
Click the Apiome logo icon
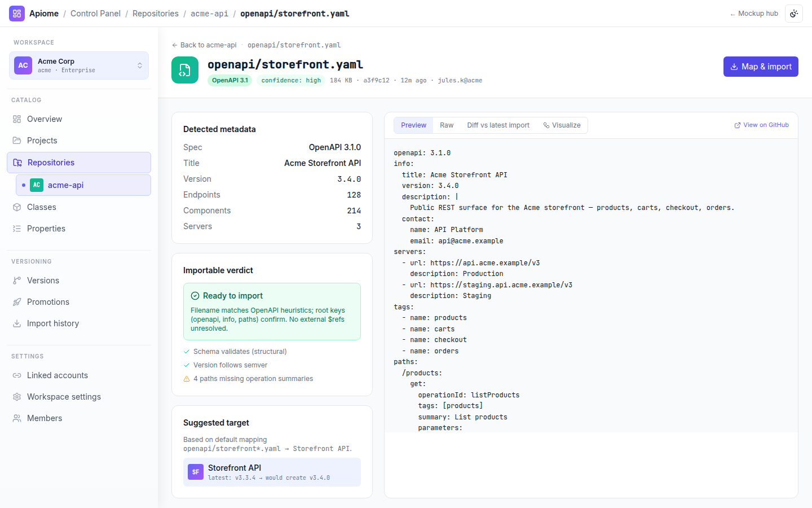(17, 14)
